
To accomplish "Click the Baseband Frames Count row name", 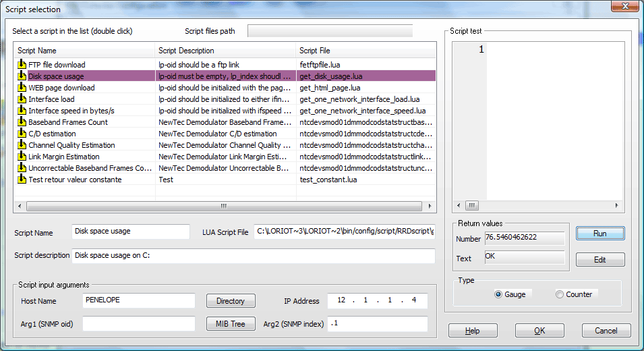I will point(67,122).
